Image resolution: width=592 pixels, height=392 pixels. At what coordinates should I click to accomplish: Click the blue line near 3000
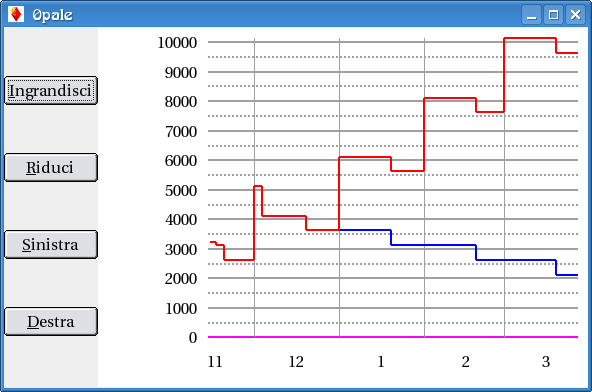click(433, 245)
